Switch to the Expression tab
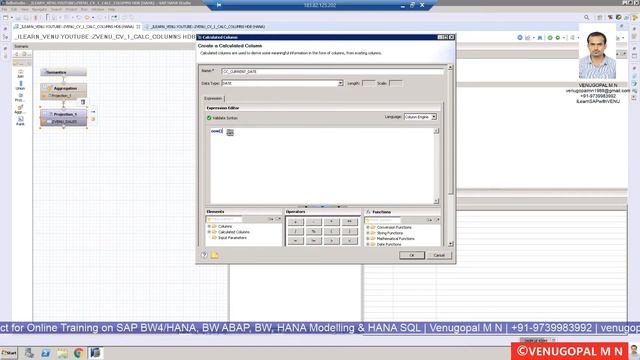640x360 pixels. [213, 98]
